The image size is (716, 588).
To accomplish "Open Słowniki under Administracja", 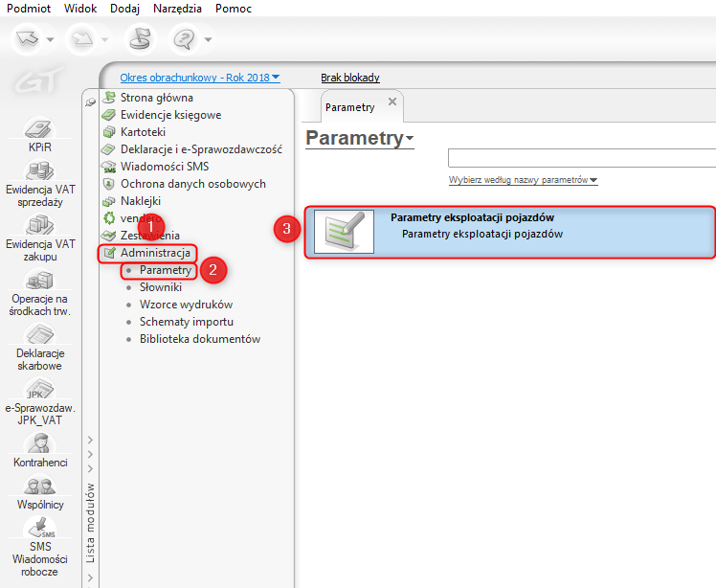I will (161, 287).
